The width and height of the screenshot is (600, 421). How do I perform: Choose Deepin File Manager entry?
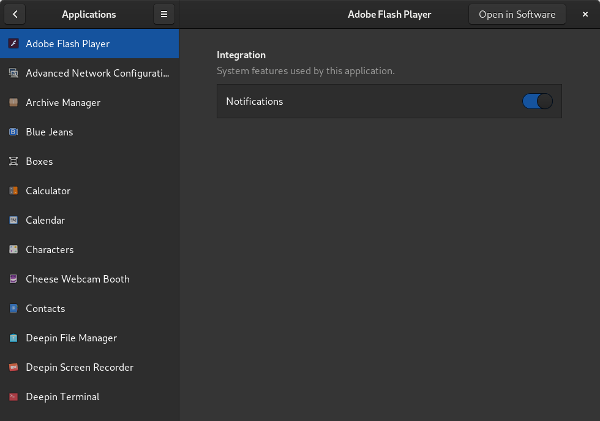point(90,338)
